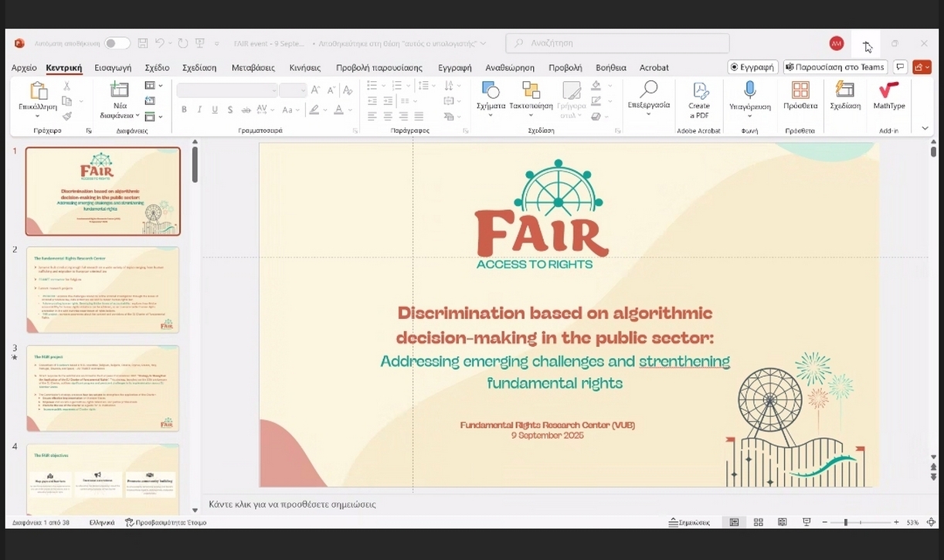Open the Σχήματα shapes gallery

[x=491, y=98]
